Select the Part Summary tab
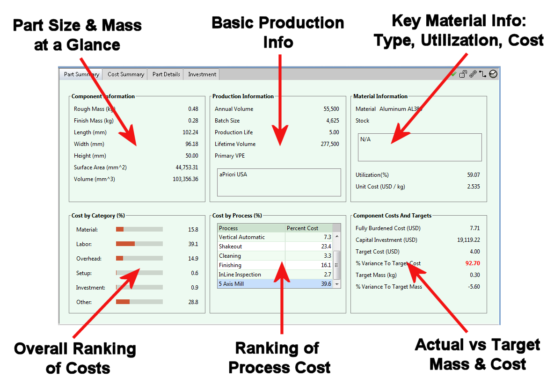Screen dimensions: 554x392 coord(81,74)
